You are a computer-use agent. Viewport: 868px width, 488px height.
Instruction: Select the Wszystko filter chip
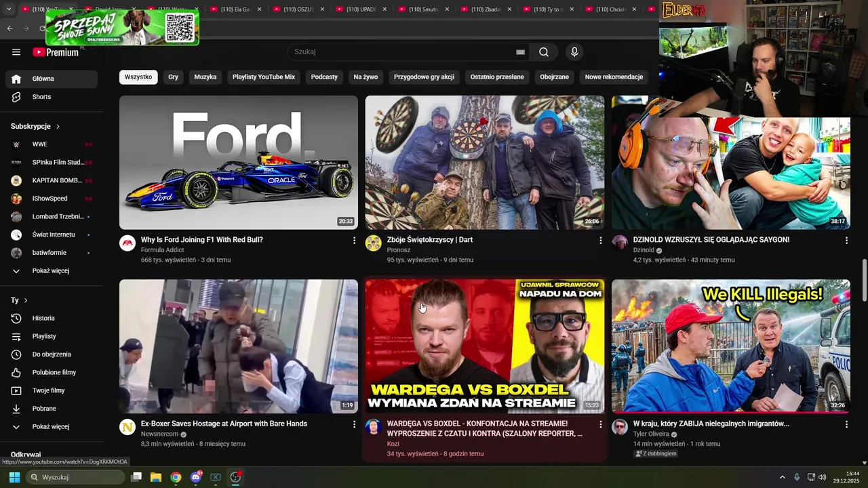pyautogui.click(x=138, y=77)
